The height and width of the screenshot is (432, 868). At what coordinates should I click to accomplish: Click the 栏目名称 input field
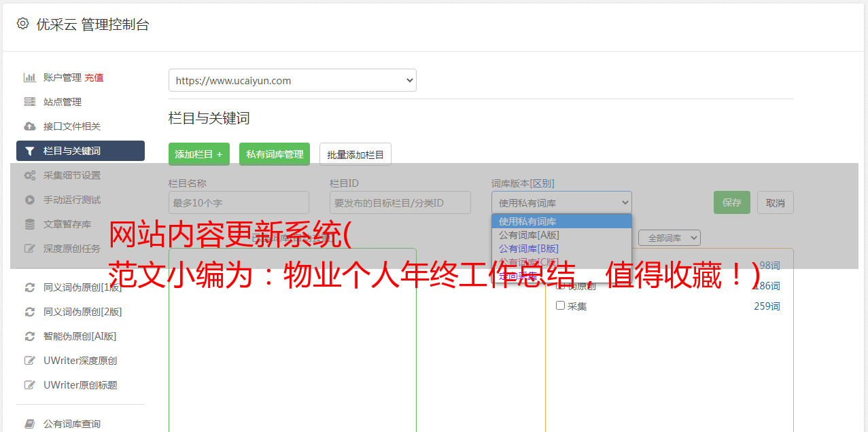pos(239,202)
